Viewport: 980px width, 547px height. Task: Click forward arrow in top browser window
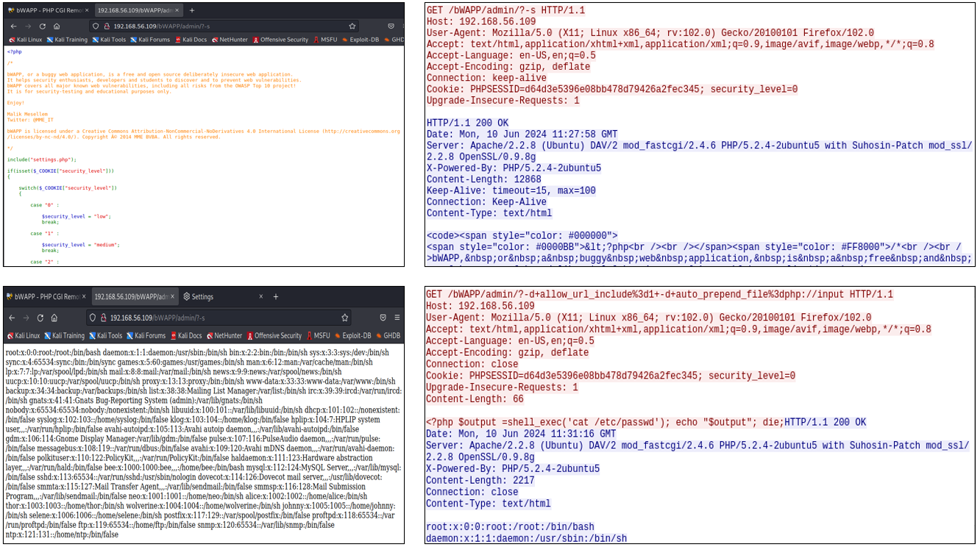[x=28, y=26]
